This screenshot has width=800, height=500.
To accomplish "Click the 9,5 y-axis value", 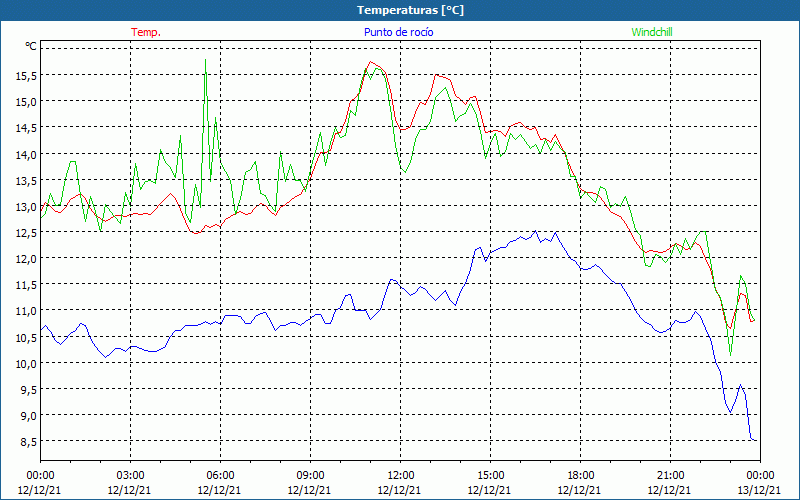I will 28,390.
